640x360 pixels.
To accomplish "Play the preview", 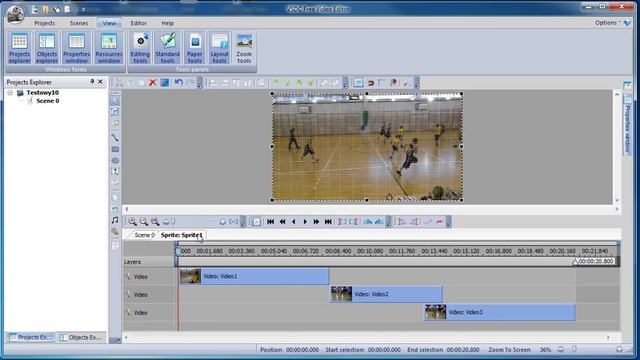I will coord(305,222).
